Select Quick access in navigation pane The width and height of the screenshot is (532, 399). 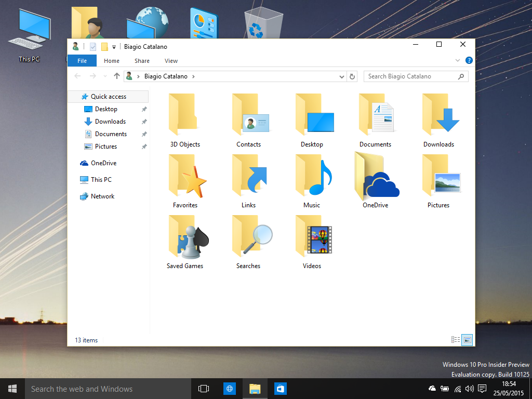click(108, 96)
